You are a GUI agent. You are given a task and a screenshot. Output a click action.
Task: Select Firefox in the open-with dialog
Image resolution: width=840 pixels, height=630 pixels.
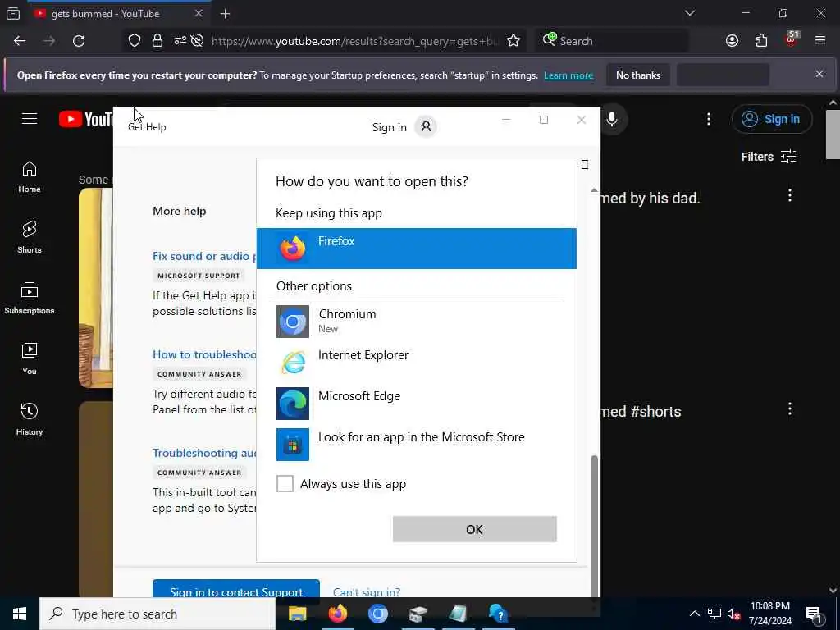click(416, 248)
